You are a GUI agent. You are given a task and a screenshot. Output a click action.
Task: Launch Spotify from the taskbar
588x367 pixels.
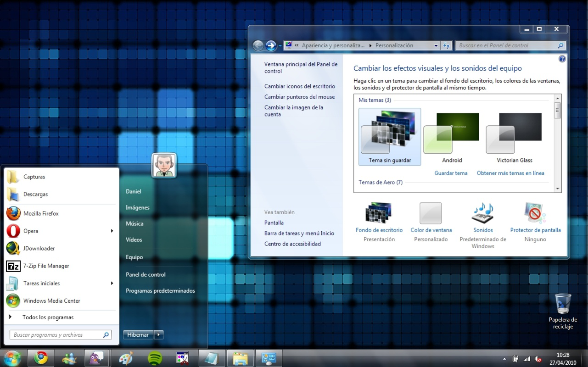point(154,358)
